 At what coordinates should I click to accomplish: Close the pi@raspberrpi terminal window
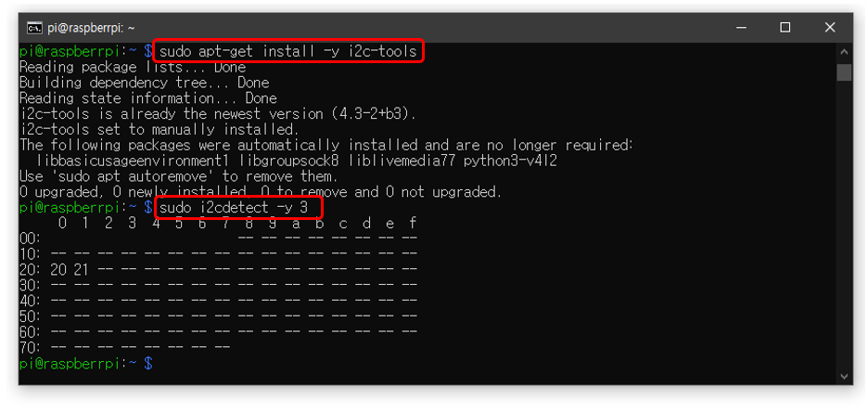click(x=829, y=28)
